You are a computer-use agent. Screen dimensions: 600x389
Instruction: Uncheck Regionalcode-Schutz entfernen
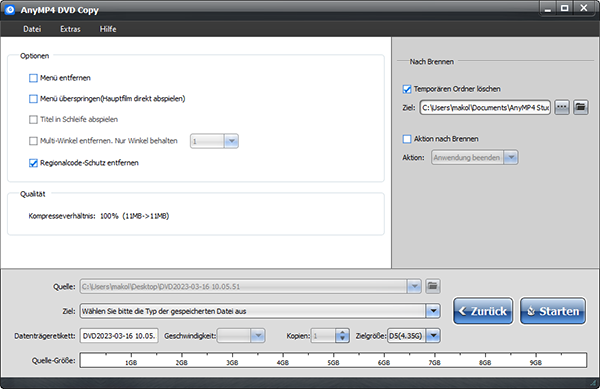point(33,163)
